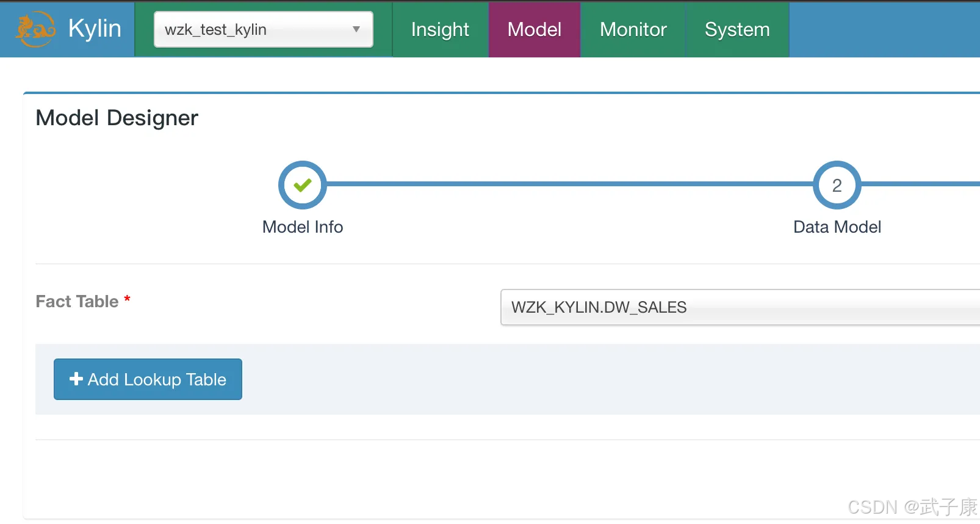Click the Data Model step label
980x524 pixels.
pyautogui.click(x=837, y=227)
